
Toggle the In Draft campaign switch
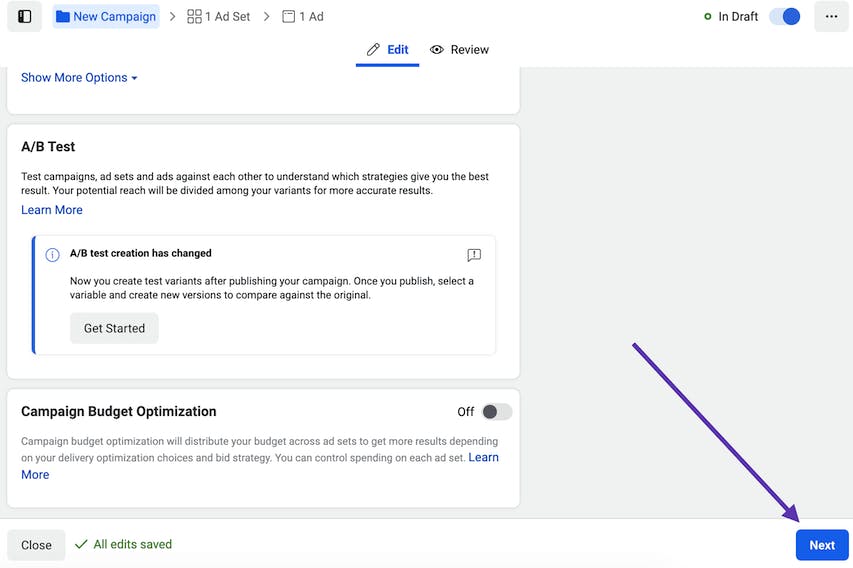point(784,16)
